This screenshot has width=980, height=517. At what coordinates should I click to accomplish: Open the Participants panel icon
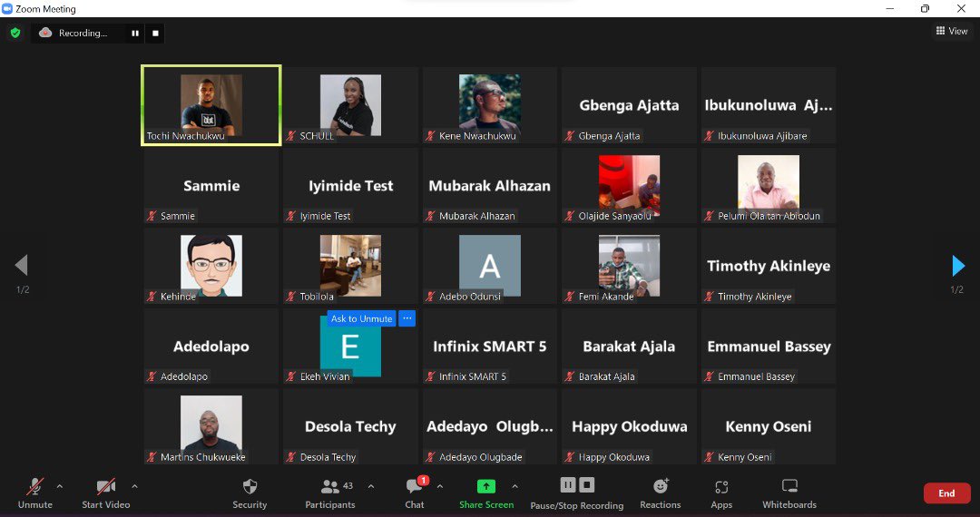[330, 486]
